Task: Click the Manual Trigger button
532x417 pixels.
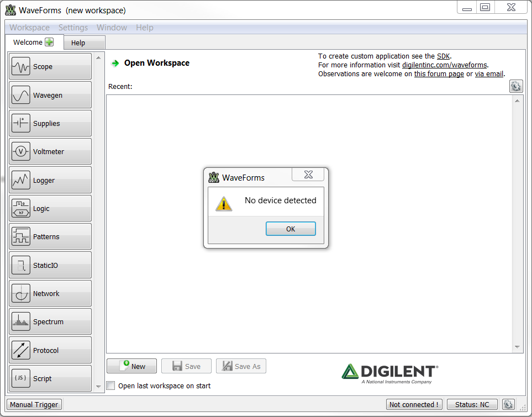Action: click(34, 404)
